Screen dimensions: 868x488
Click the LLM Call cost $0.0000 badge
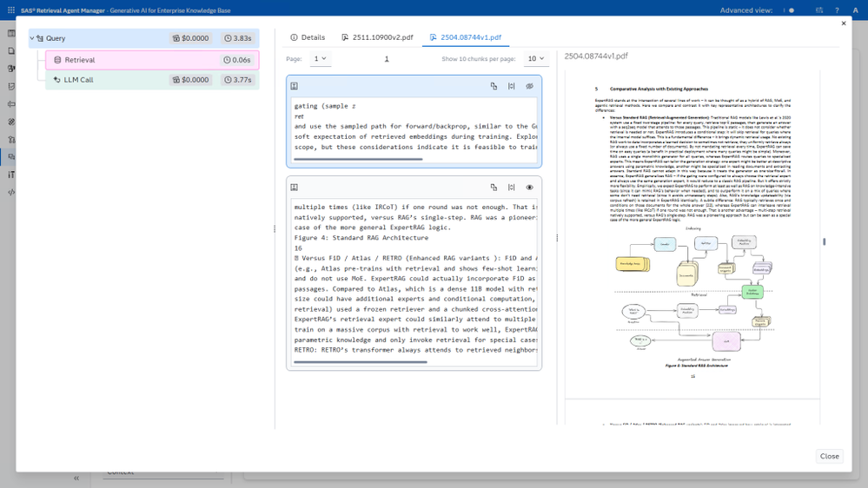[x=190, y=80]
